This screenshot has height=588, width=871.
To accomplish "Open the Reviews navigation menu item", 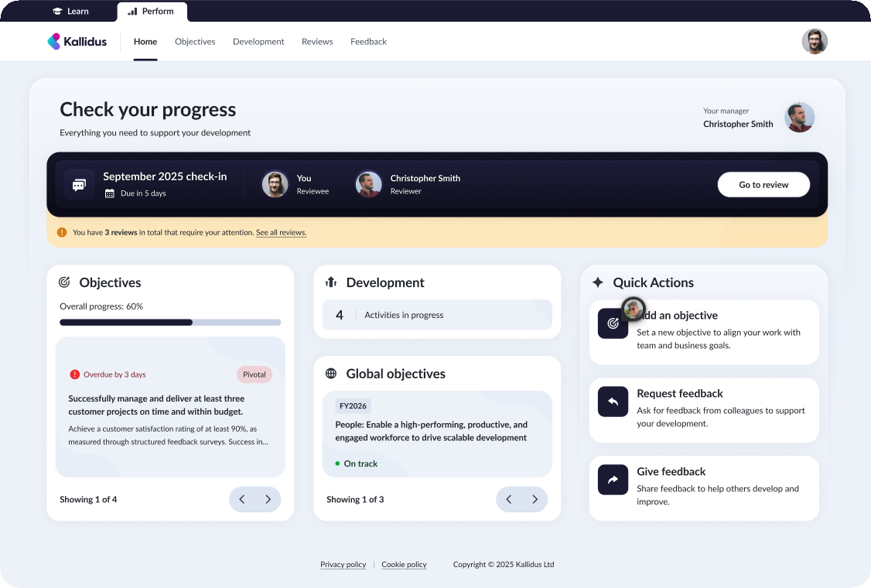I will click(317, 42).
